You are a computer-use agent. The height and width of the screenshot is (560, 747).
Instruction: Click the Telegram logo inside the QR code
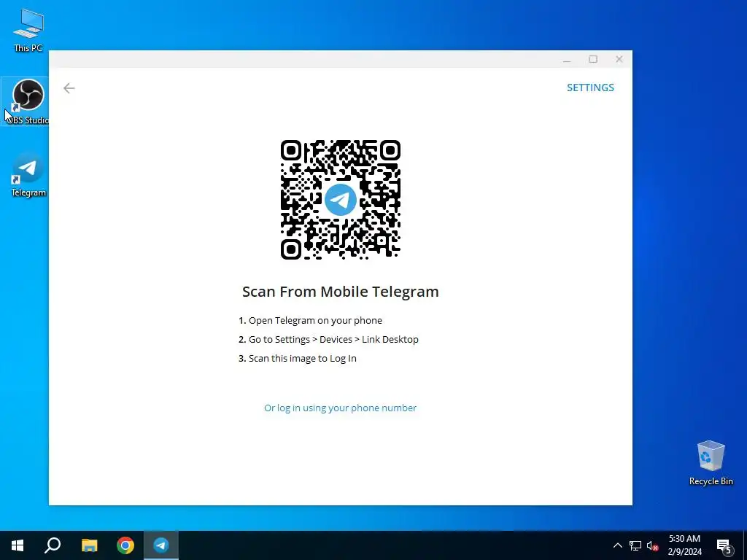[x=340, y=200]
